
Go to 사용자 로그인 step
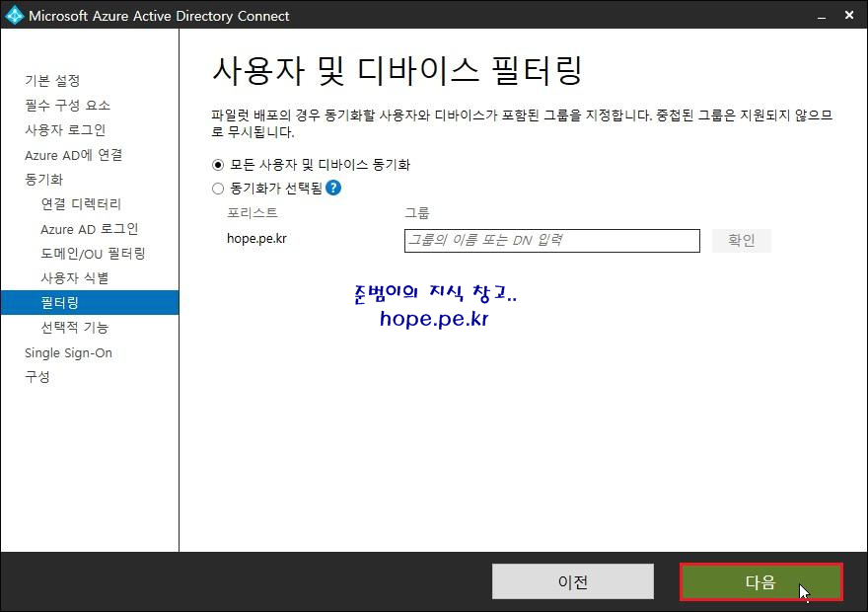pos(65,130)
